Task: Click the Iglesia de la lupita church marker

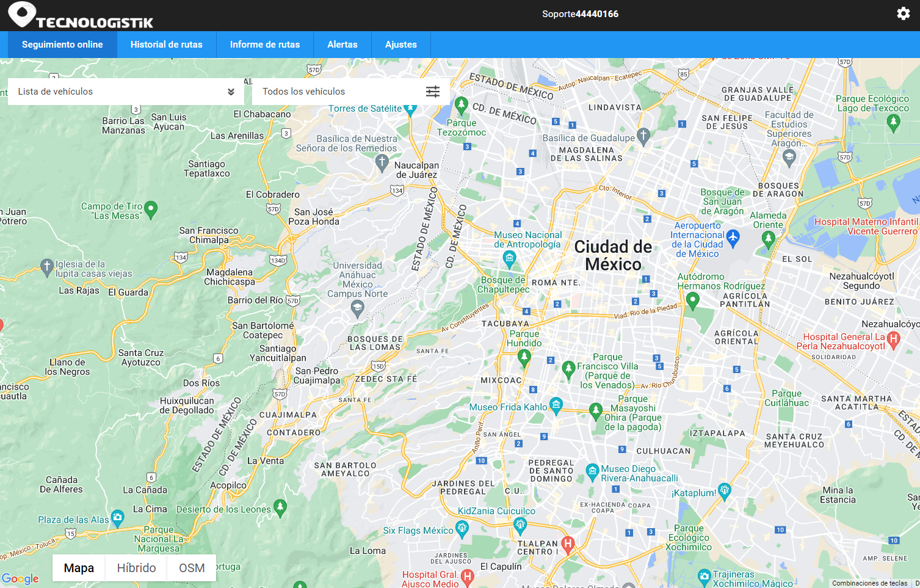Action: 47,267
